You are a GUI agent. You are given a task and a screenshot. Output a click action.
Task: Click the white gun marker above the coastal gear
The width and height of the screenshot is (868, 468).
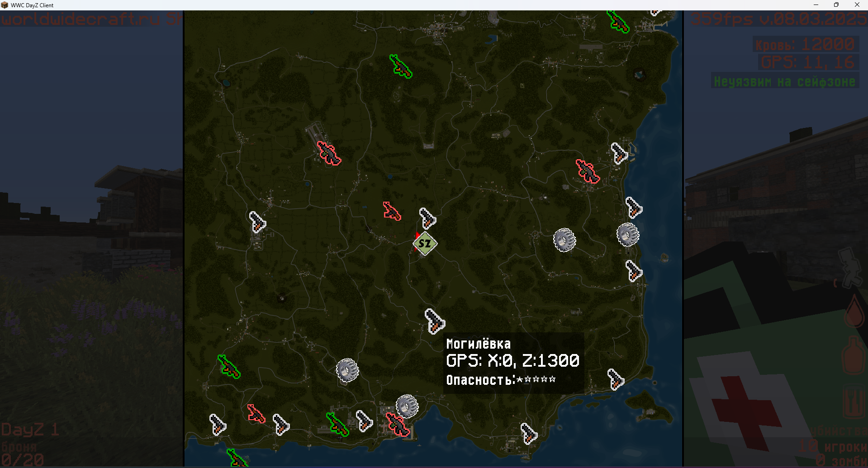click(634, 208)
